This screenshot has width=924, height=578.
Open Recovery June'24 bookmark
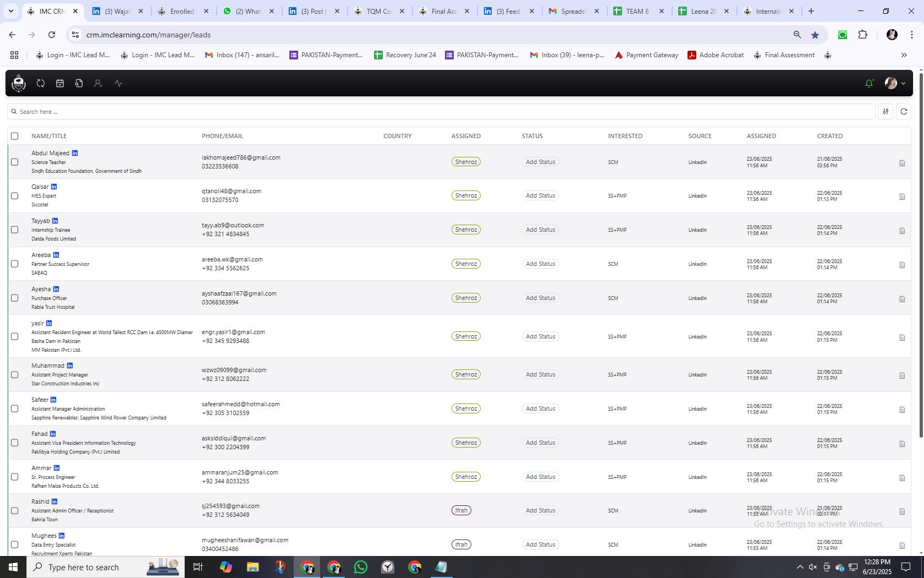pos(405,55)
